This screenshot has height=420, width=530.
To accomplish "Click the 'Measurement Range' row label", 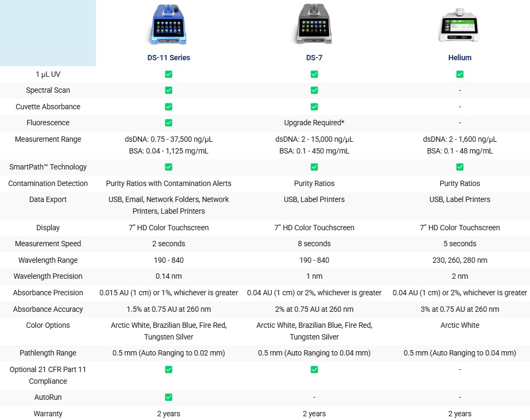I will tap(48, 139).
